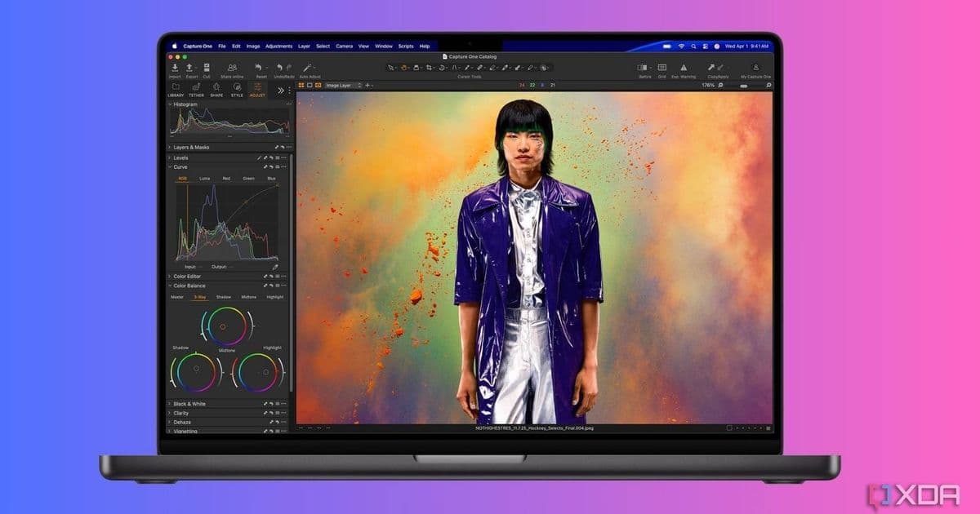The width and height of the screenshot is (980, 514).
Task: Open My Capture One account icon
Action: click(x=756, y=68)
